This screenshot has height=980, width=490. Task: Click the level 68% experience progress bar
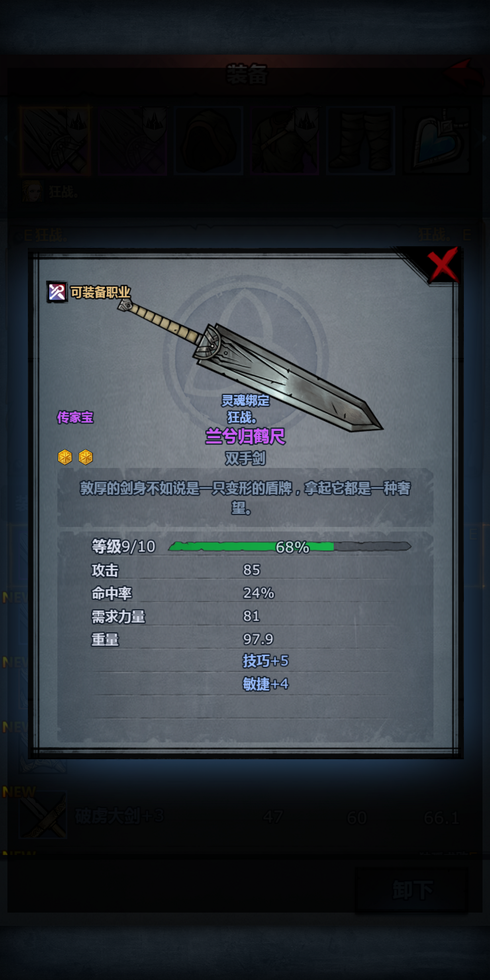click(x=290, y=547)
